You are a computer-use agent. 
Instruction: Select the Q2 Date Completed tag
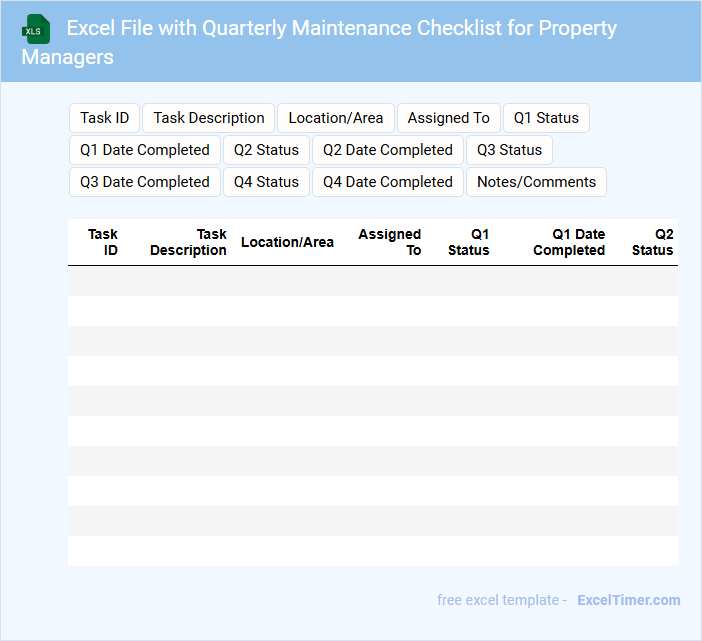pos(388,150)
